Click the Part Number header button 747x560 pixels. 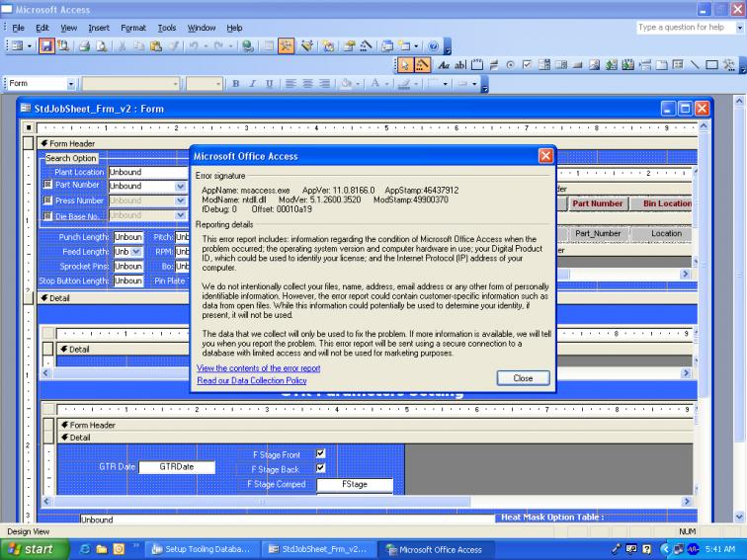[x=598, y=203]
